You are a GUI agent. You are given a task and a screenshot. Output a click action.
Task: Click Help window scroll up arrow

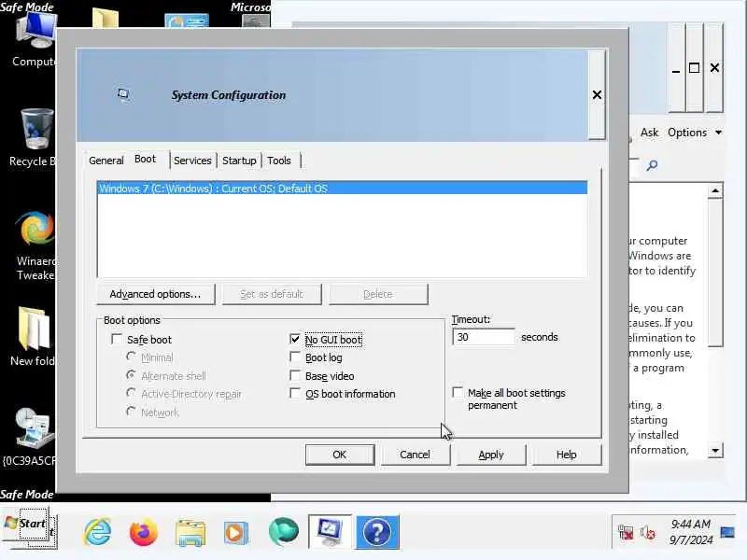[715, 191]
